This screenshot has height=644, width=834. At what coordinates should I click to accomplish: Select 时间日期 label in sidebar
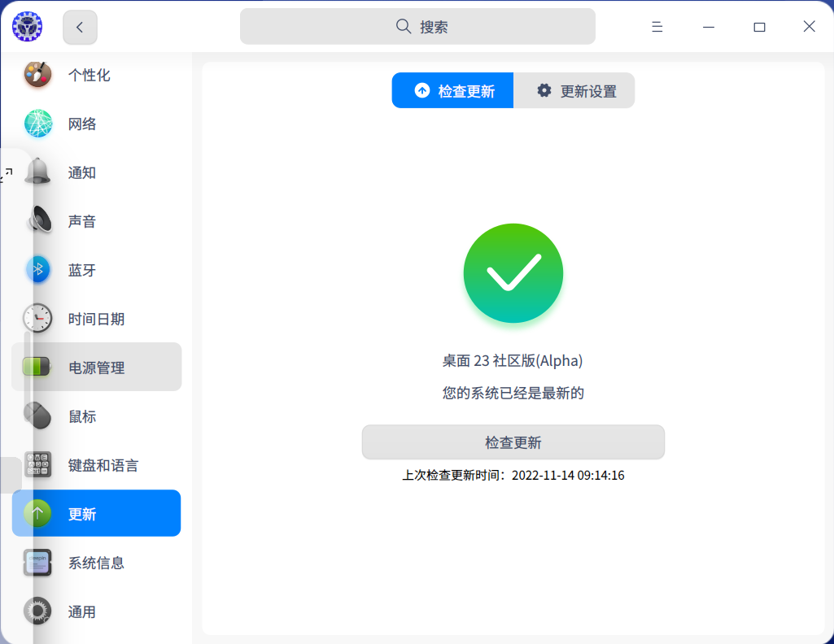96,320
